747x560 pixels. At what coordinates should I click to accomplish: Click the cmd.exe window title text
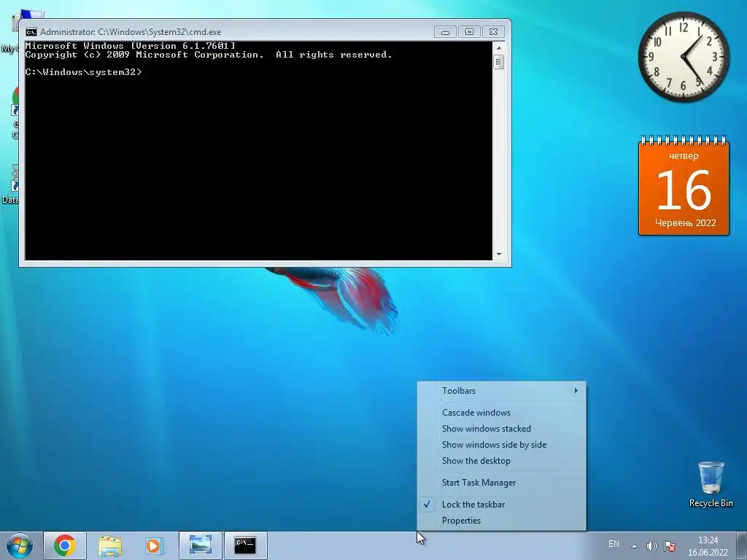pyautogui.click(x=131, y=32)
